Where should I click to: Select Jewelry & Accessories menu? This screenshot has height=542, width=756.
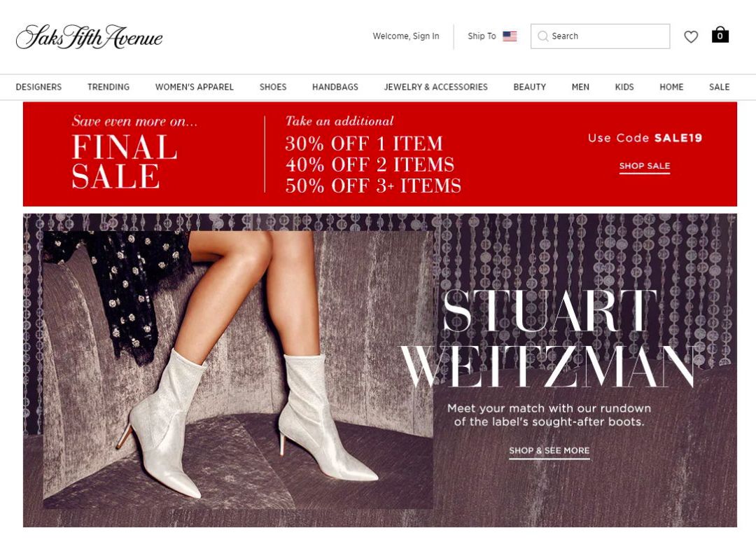pos(436,87)
